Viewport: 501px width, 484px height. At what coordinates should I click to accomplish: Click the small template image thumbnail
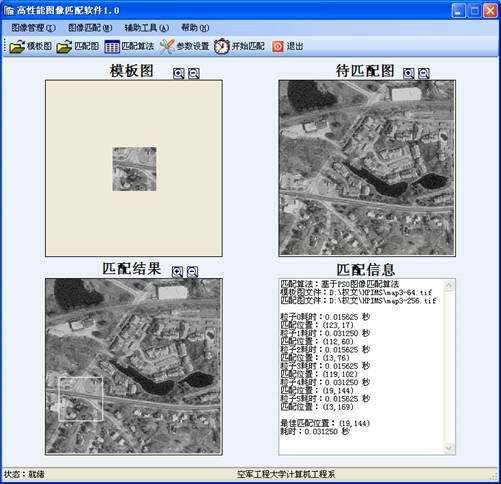pyautogui.click(x=134, y=169)
